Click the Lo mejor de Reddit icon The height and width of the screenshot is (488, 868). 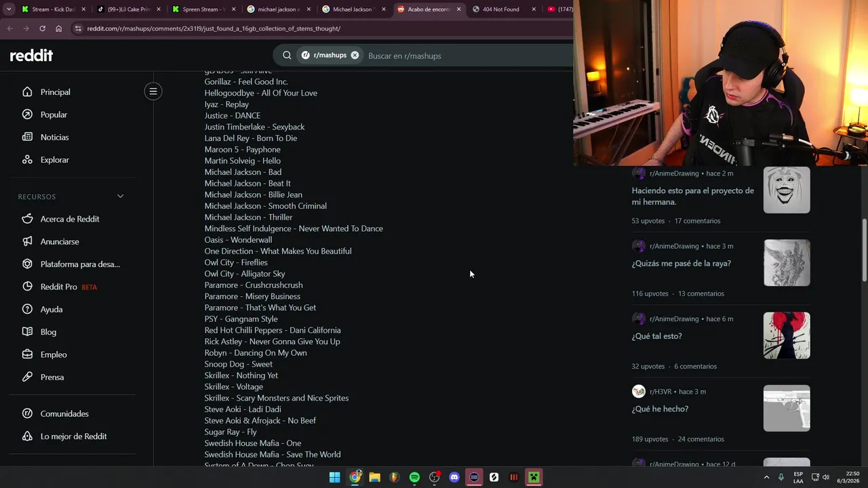27,436
